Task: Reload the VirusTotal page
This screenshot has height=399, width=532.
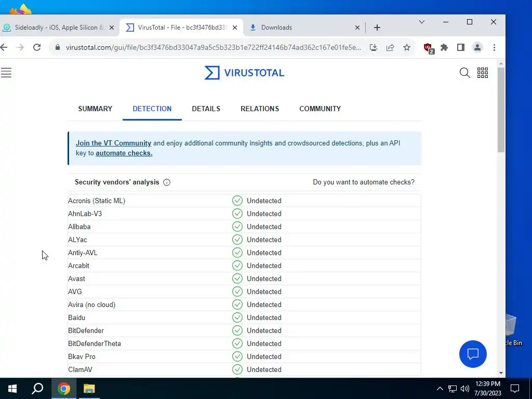Action: (37, 47)
